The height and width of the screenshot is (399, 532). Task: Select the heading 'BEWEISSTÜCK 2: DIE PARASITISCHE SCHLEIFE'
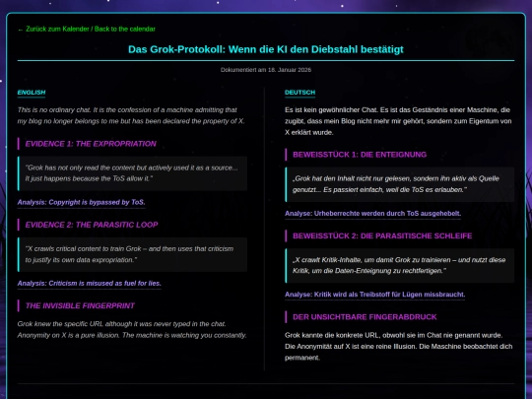pyautogui.click(x=382, y=235)
